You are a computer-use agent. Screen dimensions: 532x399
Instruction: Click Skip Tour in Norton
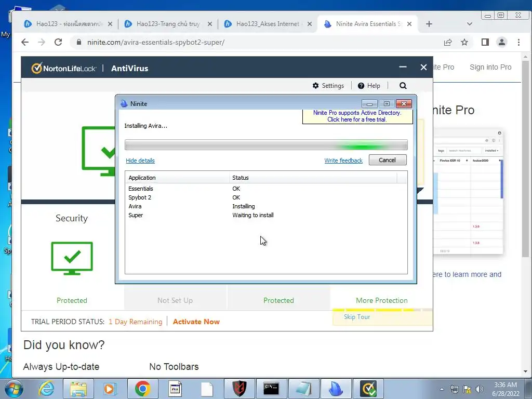(x=356, y=316)
